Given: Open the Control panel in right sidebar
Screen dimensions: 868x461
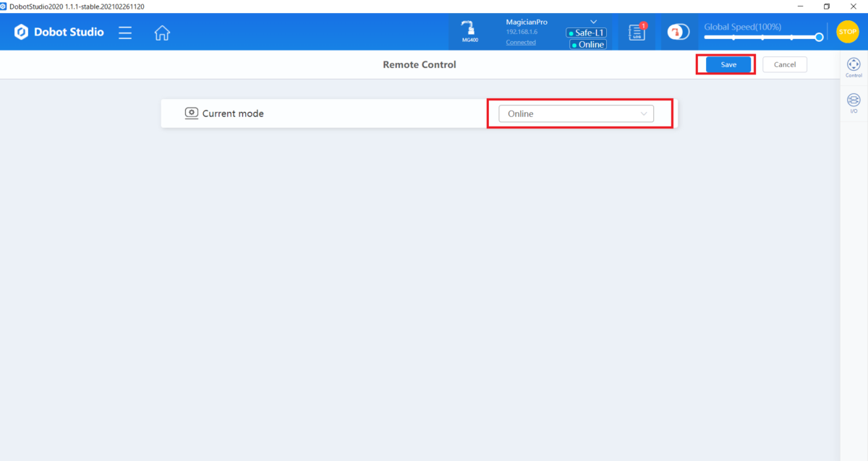Looking at the screenshot, I should (x=854, y=67).
